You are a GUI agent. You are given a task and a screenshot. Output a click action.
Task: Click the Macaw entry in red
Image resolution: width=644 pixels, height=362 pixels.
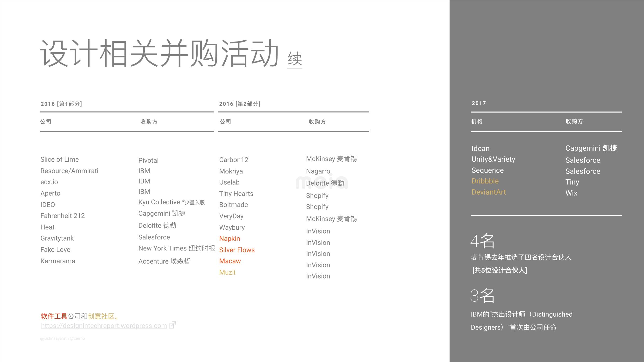point(230,261)
